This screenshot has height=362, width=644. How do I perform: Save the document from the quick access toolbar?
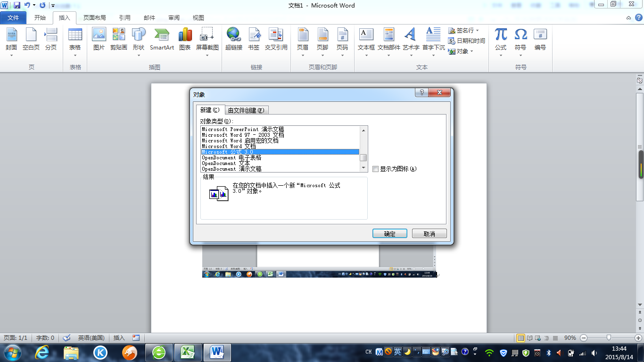17,5
